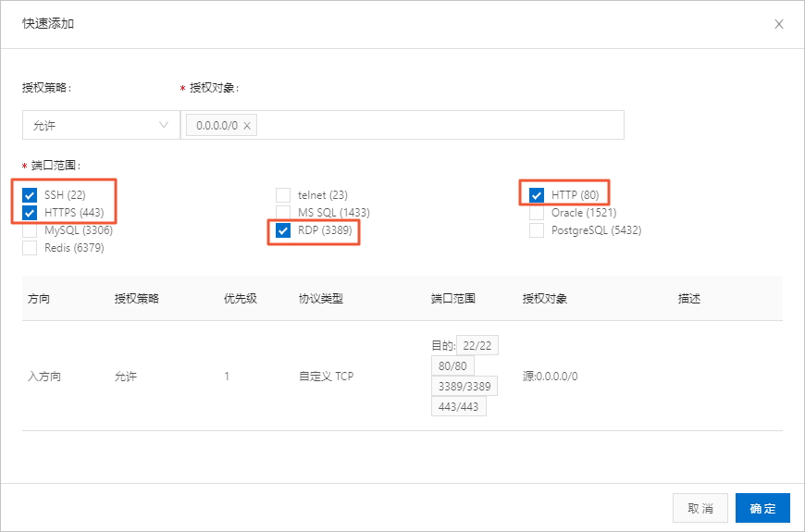Click the priority value 1 cell
The width and height of the screenshot is (805, 532).
(x=227, y=377)
